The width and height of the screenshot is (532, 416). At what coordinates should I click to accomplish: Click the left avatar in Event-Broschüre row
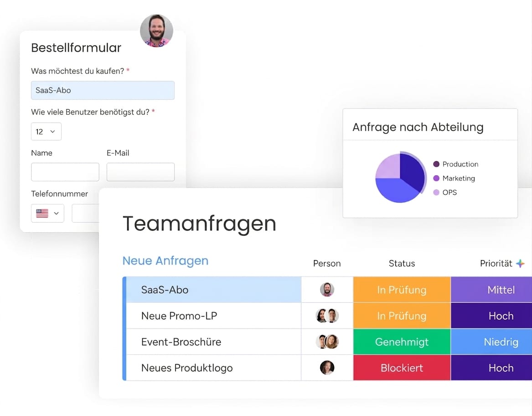coord(321,342)
